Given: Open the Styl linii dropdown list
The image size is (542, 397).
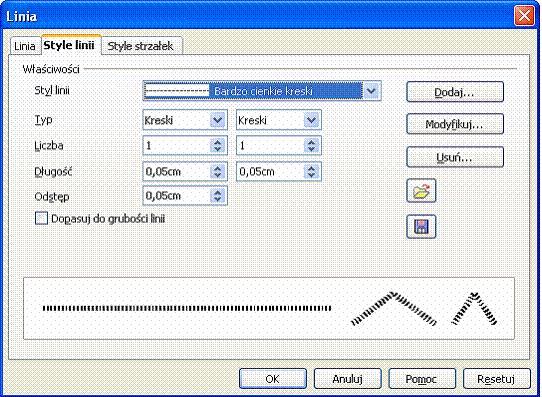Looking at the screenshot, I should tap(372, 91).
